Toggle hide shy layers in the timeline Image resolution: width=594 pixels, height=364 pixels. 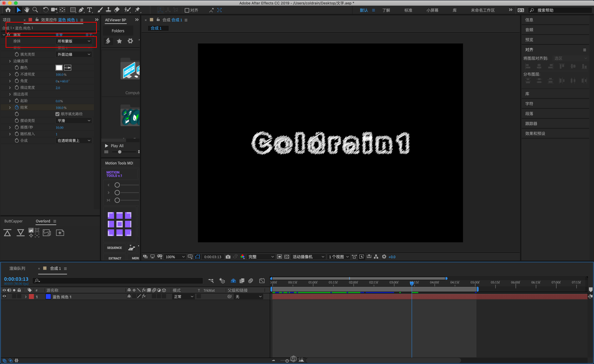(233, 281)
